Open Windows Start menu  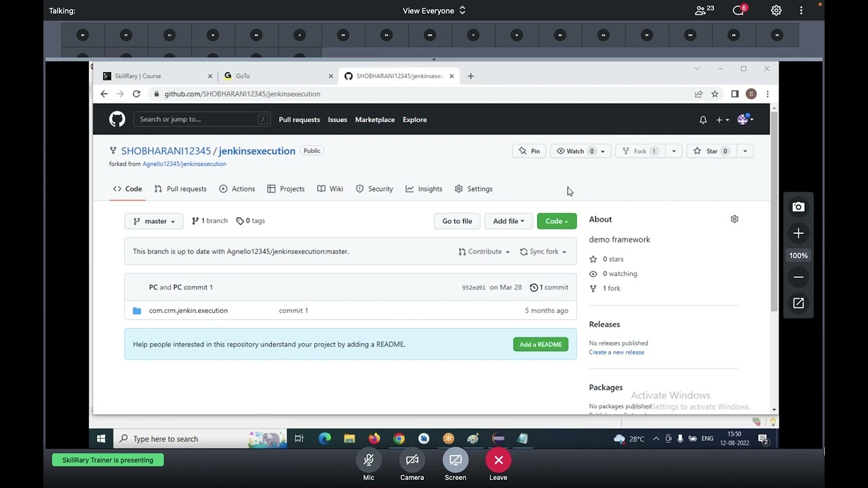tap(101, 439)
